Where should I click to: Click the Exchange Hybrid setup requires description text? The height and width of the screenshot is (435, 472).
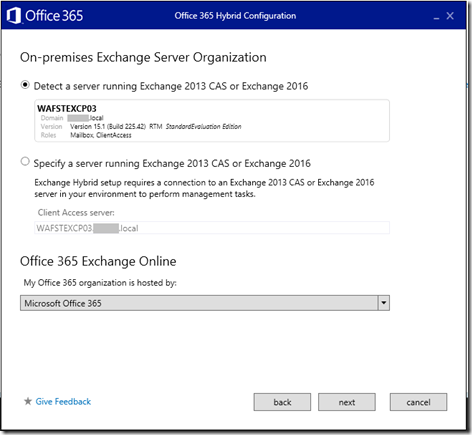(x=204, y=188)
